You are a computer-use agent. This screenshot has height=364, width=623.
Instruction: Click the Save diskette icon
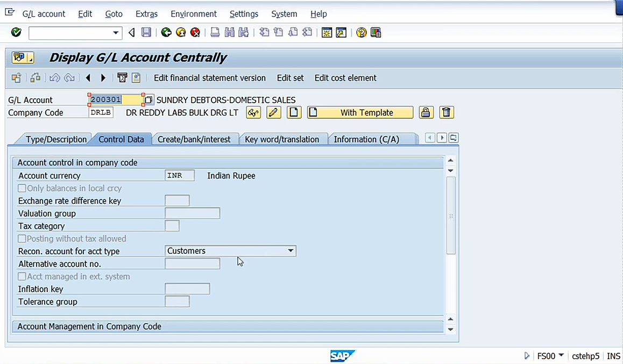tap(146, 32)
